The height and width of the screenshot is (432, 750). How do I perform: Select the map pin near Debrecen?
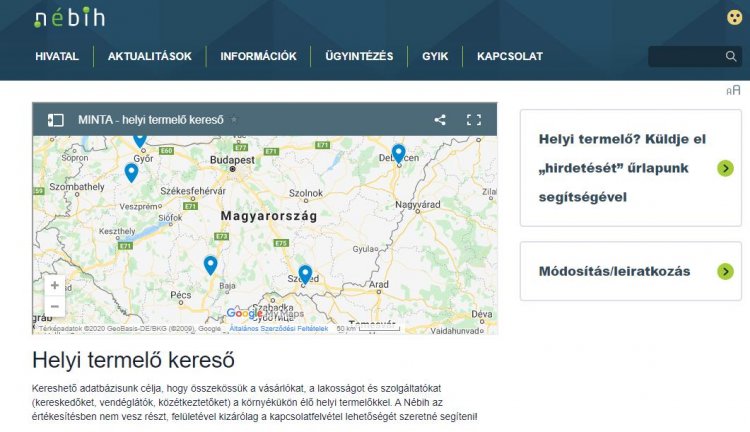pyautogui.click(x=398, y=152)
